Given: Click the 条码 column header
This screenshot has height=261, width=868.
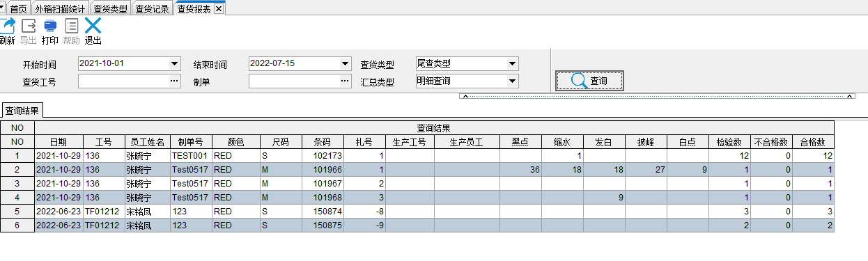Looking at the screenshot, I should pos(323,142).
